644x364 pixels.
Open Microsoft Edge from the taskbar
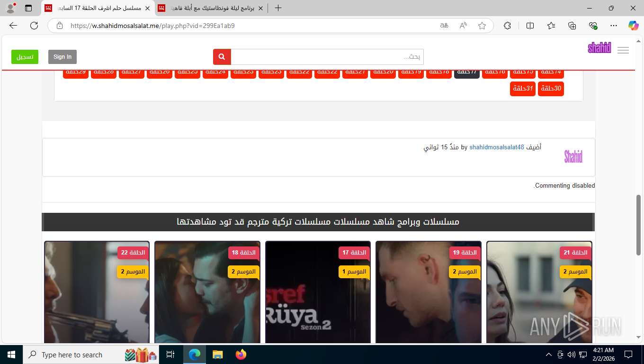pyautogui.click(x=194, y=355)
